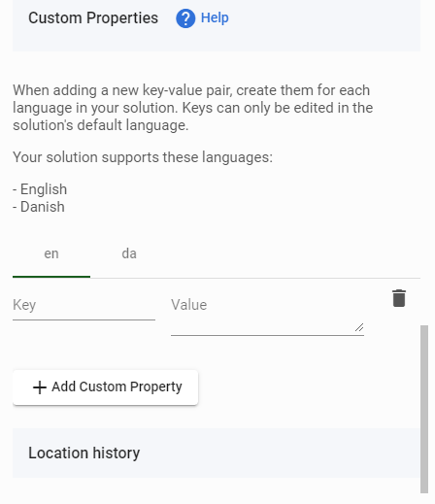This screenshot has height=504, width=435.
Task: Focus the Value text area
Action: (x=267, y=313)
